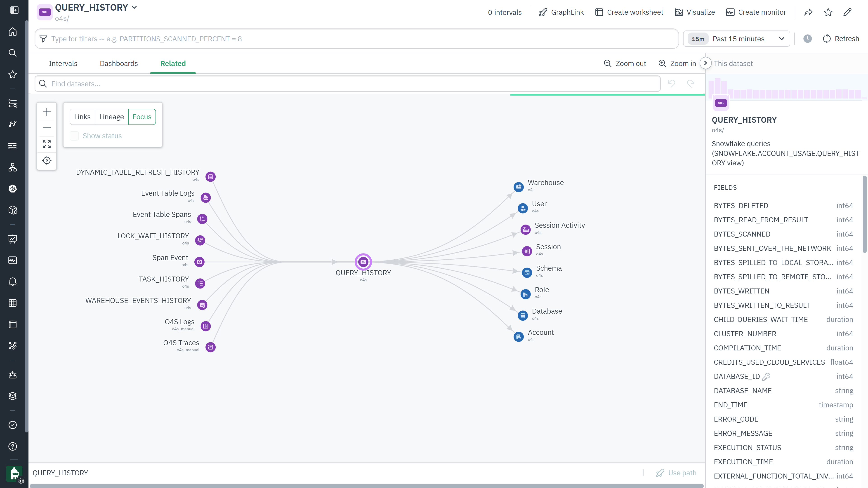
Task: Open alerts bell in left sidebar
Action: coord(13,282)
